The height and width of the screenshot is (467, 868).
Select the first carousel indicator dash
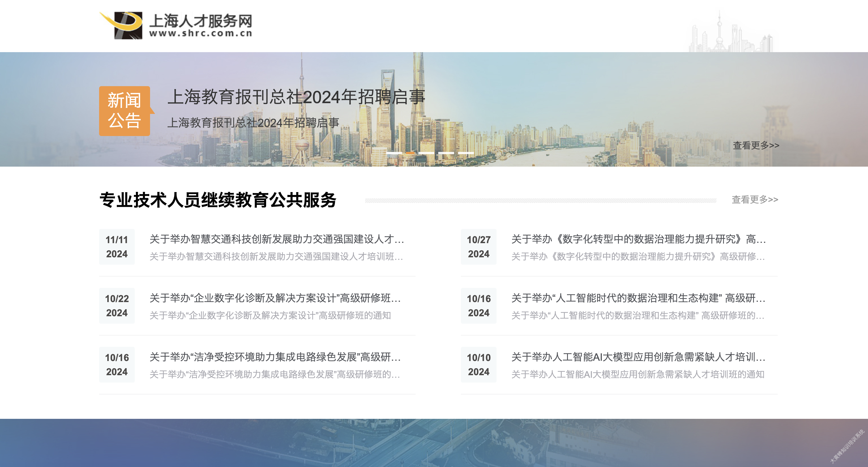click(394, 153)
